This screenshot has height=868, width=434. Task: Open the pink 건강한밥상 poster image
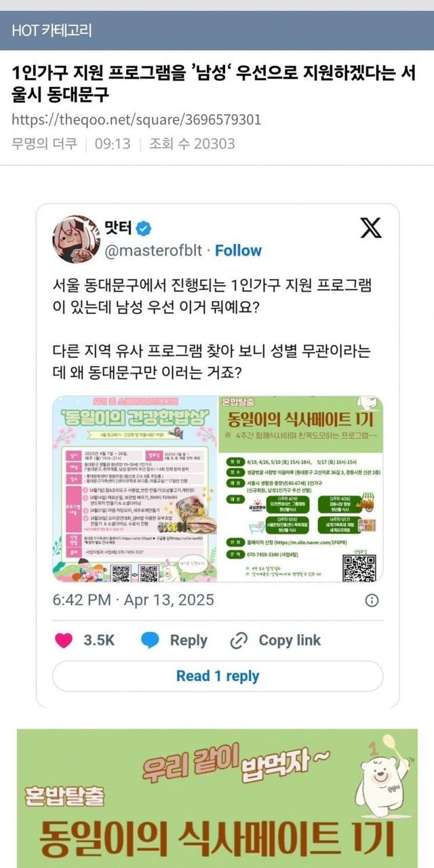(x=135, y=488)
